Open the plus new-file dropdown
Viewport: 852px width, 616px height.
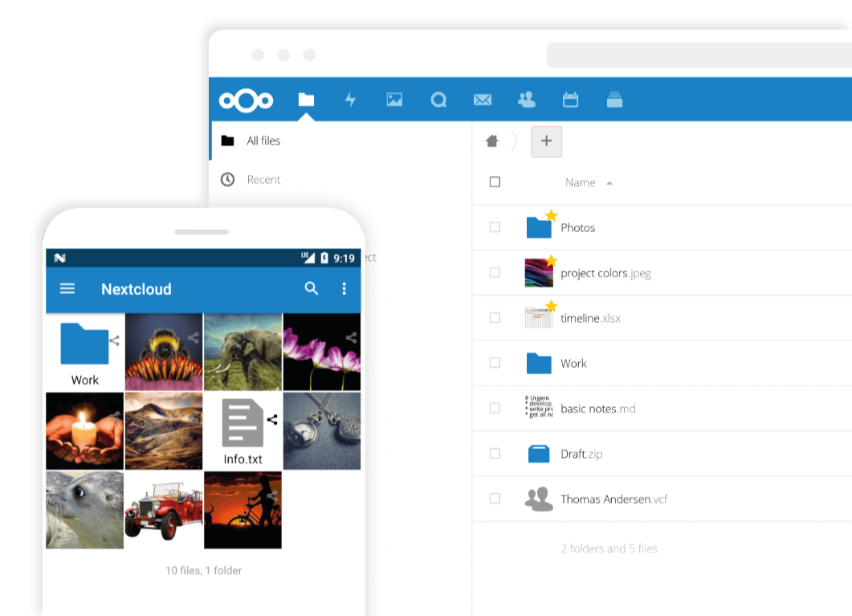pos(546,141)
